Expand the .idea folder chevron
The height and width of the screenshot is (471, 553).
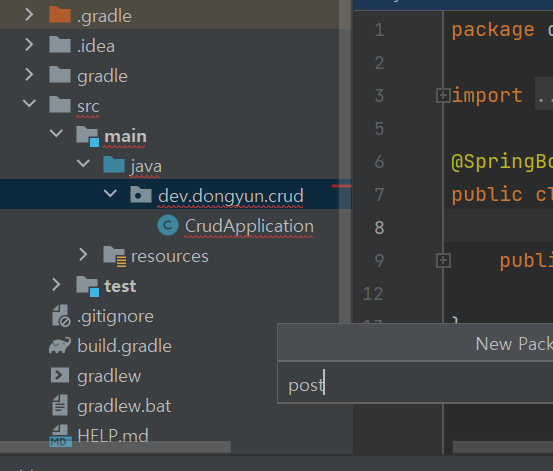tap(30, 45)
